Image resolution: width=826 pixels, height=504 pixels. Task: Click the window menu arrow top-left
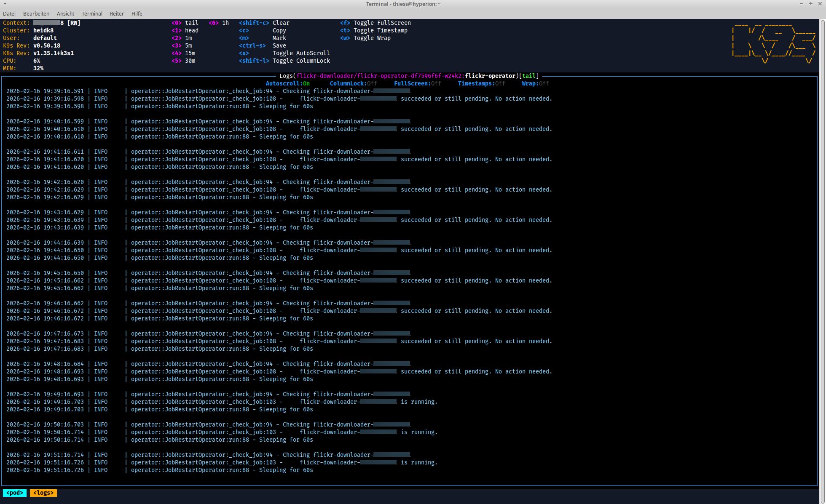[5, 4]
